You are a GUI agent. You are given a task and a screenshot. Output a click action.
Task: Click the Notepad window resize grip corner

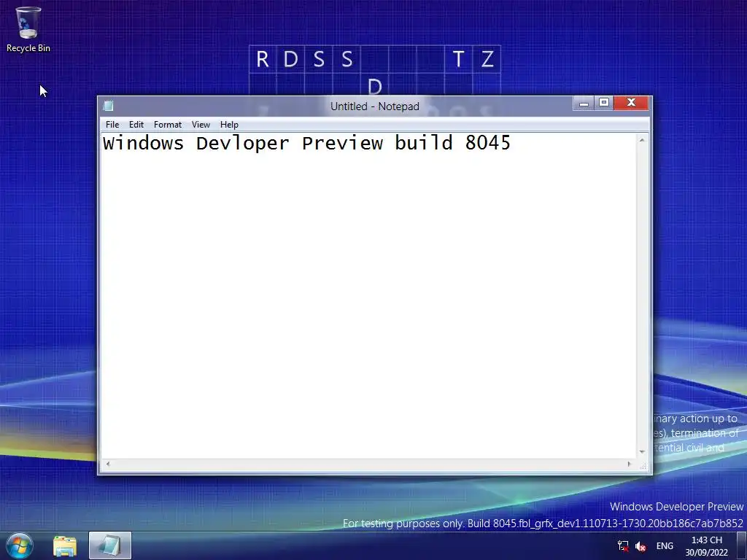coord(643,467)
